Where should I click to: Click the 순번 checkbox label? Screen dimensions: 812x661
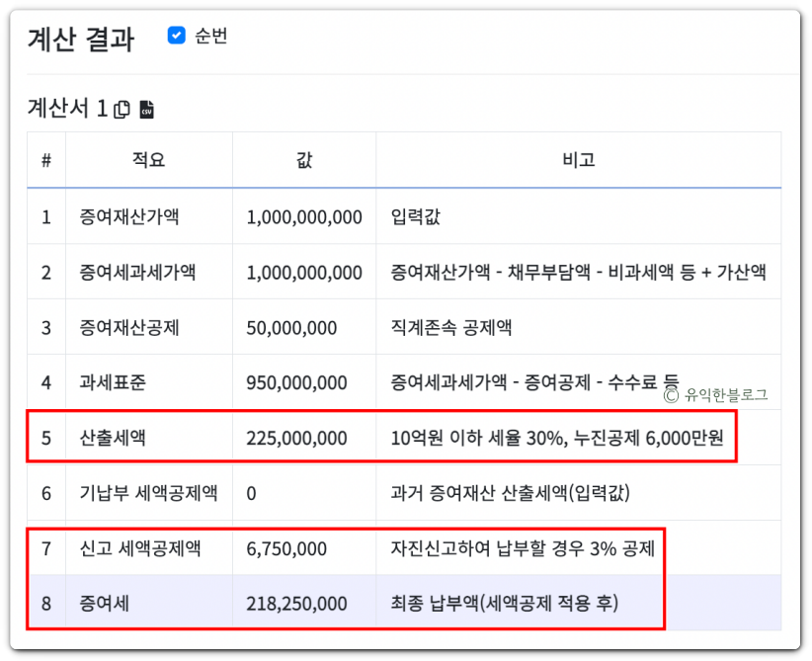pos(210,36)
